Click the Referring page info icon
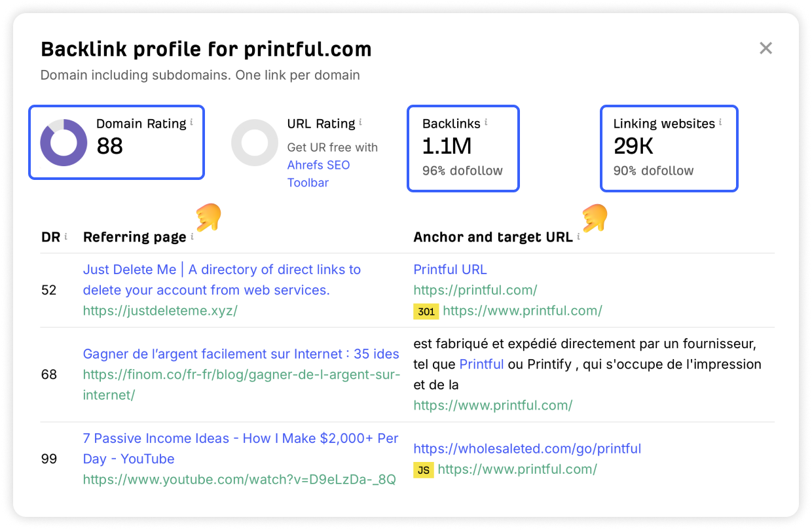This screenshot has height=530, width=812. click(x=192, y=237)
